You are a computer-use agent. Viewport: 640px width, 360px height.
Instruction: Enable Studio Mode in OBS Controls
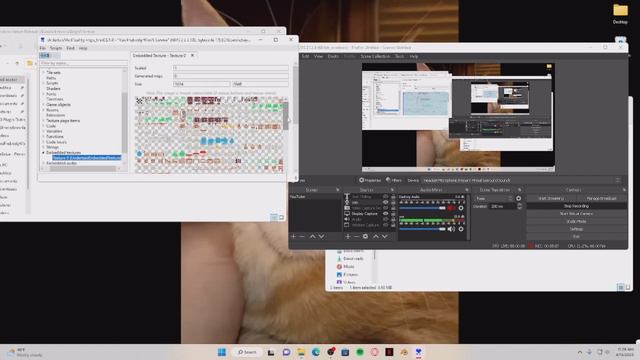pos(576,221)
